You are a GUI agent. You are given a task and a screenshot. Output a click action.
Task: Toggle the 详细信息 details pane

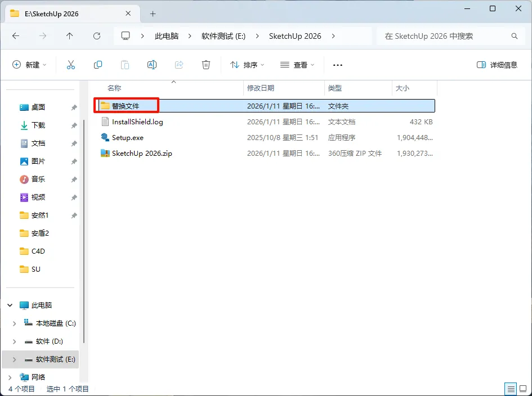[497, 65]
